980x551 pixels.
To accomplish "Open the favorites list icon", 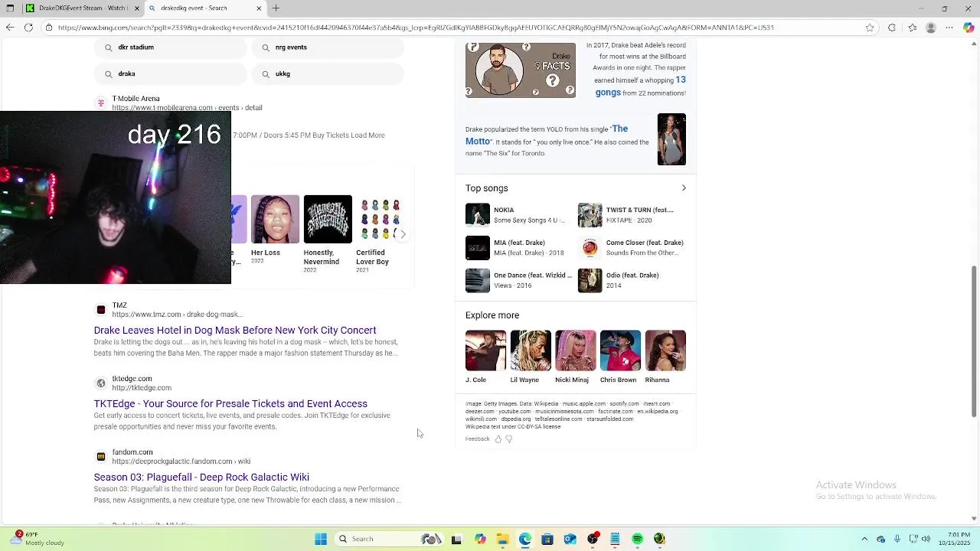I will [x=912, y=28].
